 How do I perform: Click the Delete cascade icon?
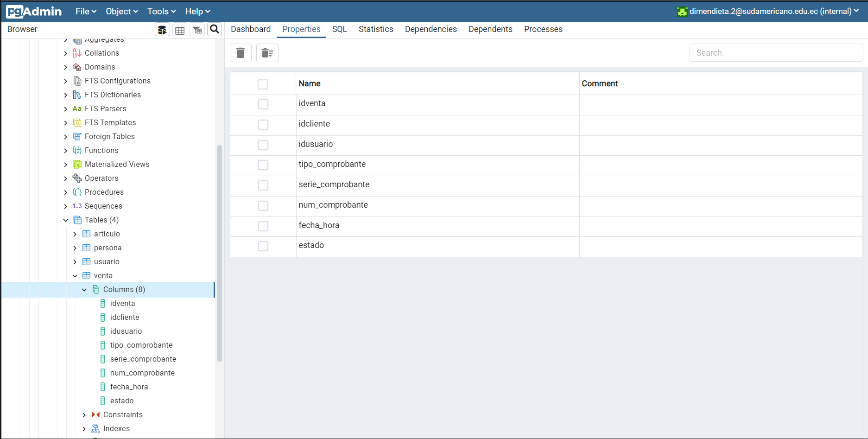(267, 52)
